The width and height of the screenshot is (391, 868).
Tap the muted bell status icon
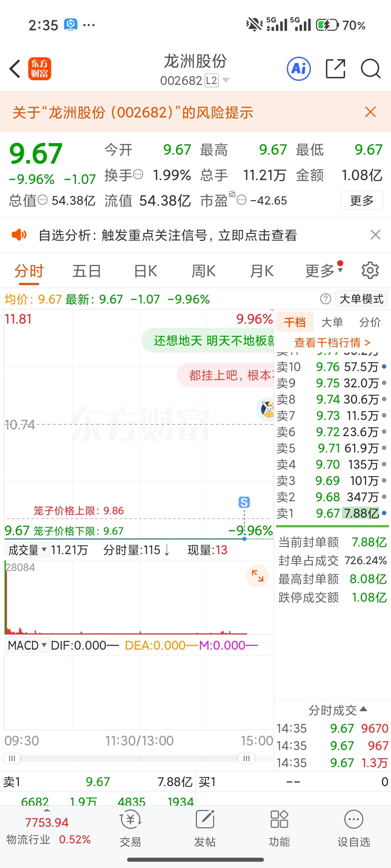(254, 25)
